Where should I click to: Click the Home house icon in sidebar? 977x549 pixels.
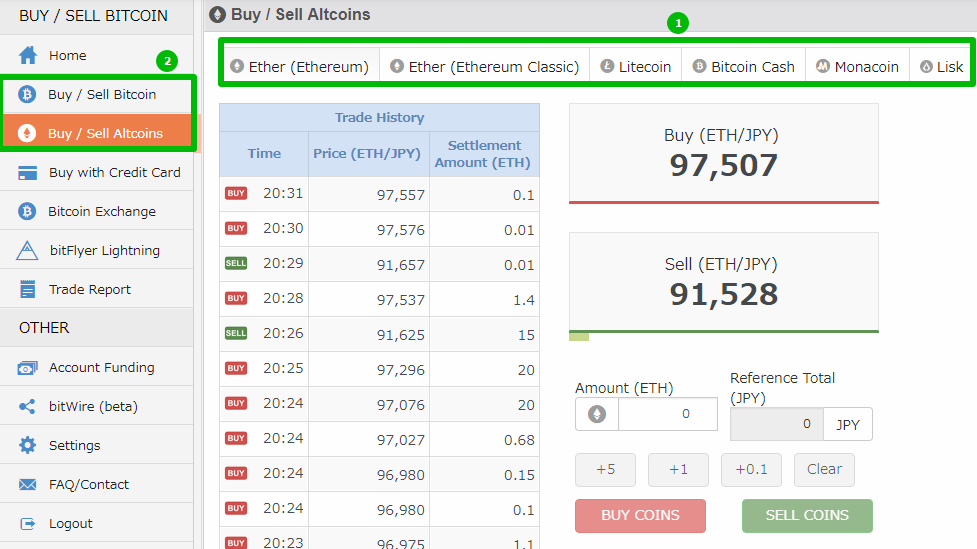pyautogui.click(x=28, y=55)
